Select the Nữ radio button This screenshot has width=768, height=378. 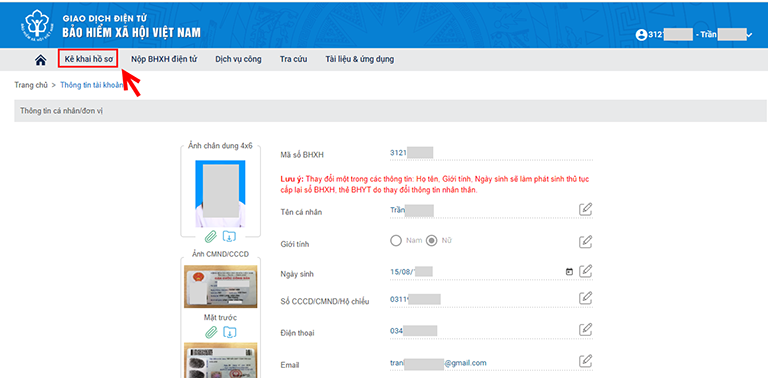tap(432, 241)
